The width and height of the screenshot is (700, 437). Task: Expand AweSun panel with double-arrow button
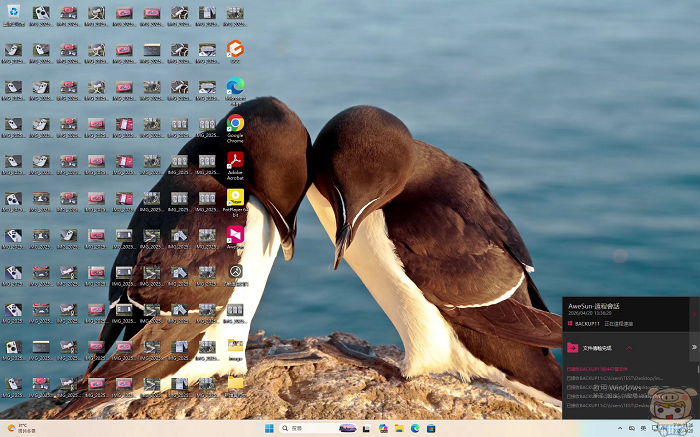pyautogui.click(x=694, y=347)
